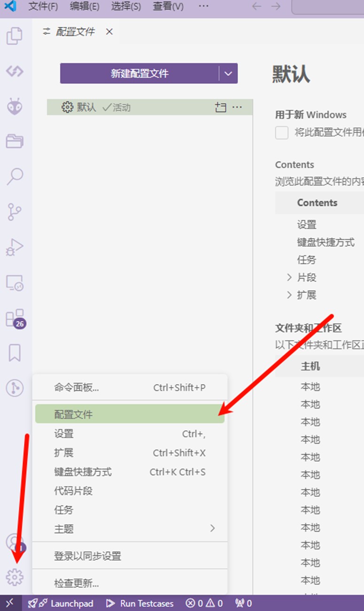Click the Manage gear icon
Image resolution: width=364 pixels, height=611 pixels.
click(15, 576)
